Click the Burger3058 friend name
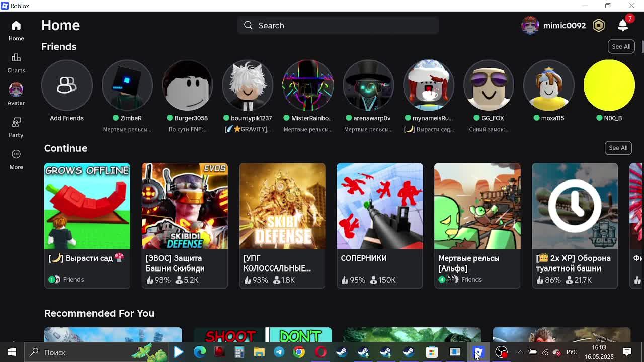This screenshot has width=644, height=362. 191,118
